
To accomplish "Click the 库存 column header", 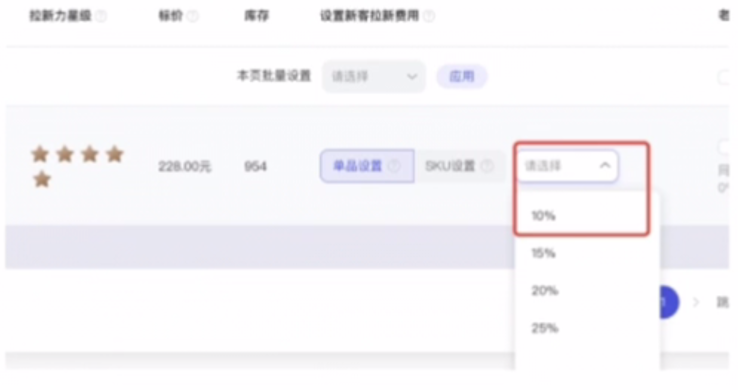I will pyautogui.click(x=257, y=16).
